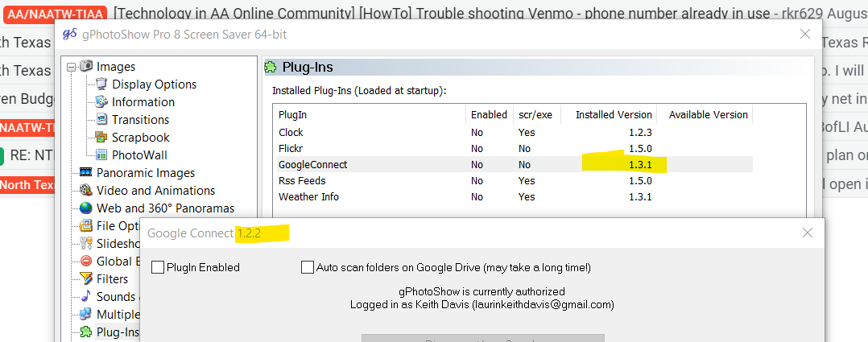
Task: Click the Display Options monitor icon
Action: pyautogui.click(x=101, y=84)
